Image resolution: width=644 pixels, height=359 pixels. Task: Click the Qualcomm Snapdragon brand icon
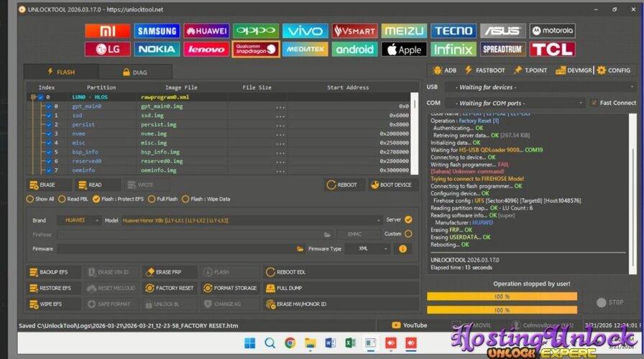[256, 50]
